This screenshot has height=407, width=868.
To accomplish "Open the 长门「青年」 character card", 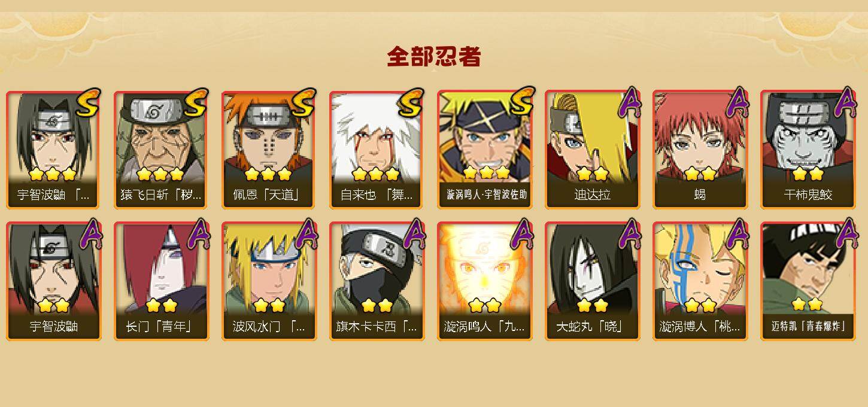I will [162, 281].
